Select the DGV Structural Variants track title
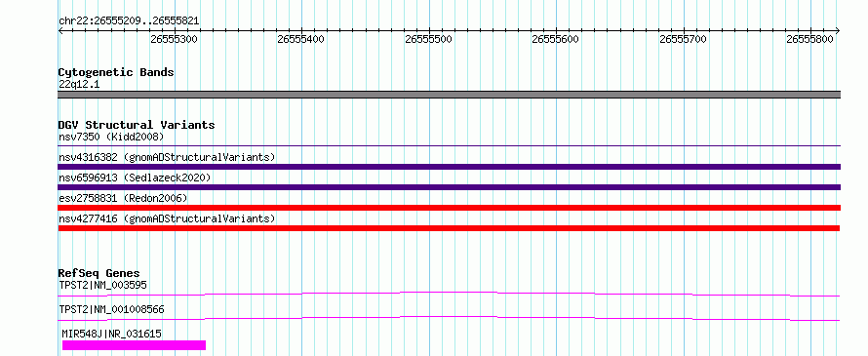 [137, 125]
